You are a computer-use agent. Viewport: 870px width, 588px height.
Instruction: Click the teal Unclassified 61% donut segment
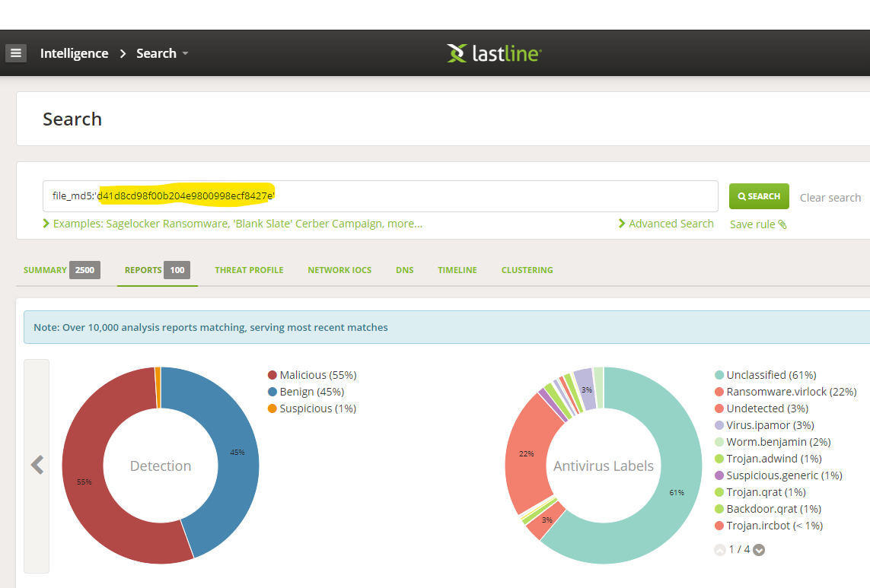point(677,492)
